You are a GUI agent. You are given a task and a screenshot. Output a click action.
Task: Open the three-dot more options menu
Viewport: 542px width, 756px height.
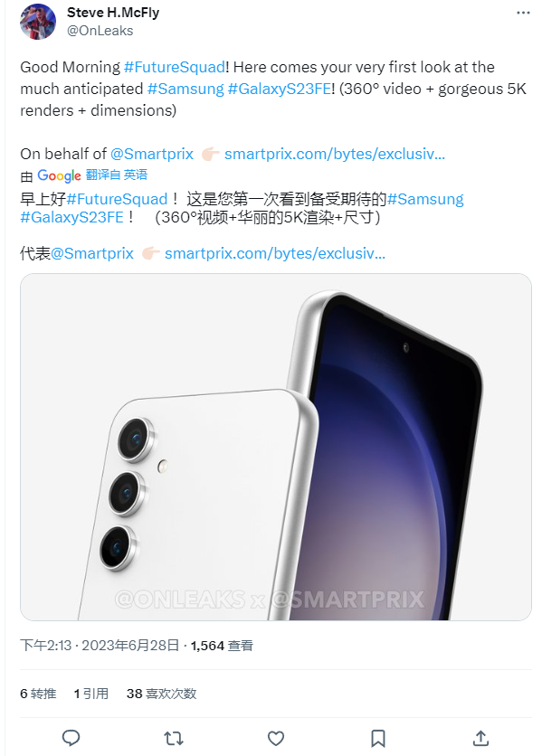pos(523,13)
